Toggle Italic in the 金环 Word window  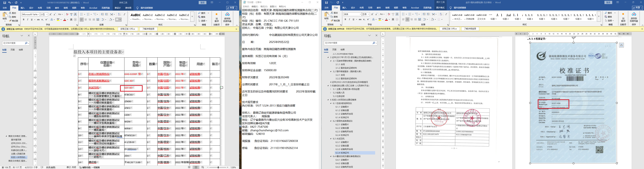(350, 19)
